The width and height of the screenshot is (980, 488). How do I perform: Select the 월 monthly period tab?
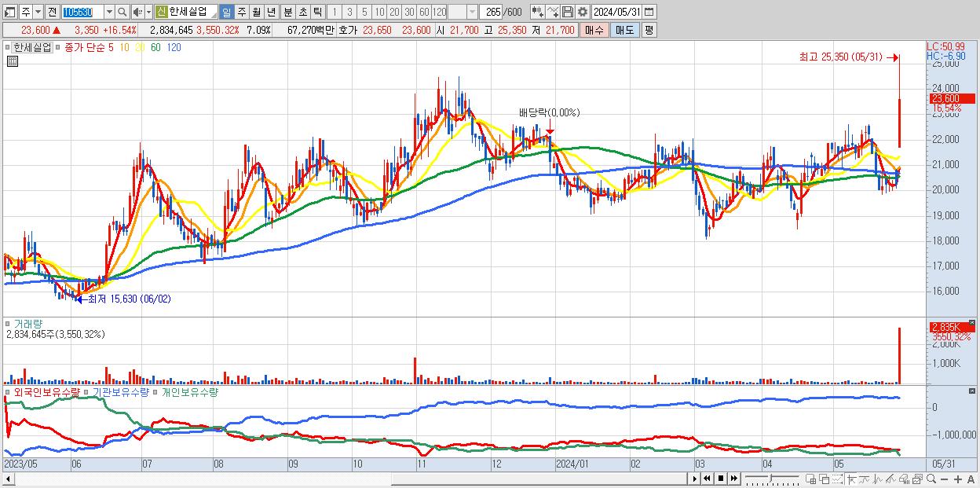click(x=256, y=12)
